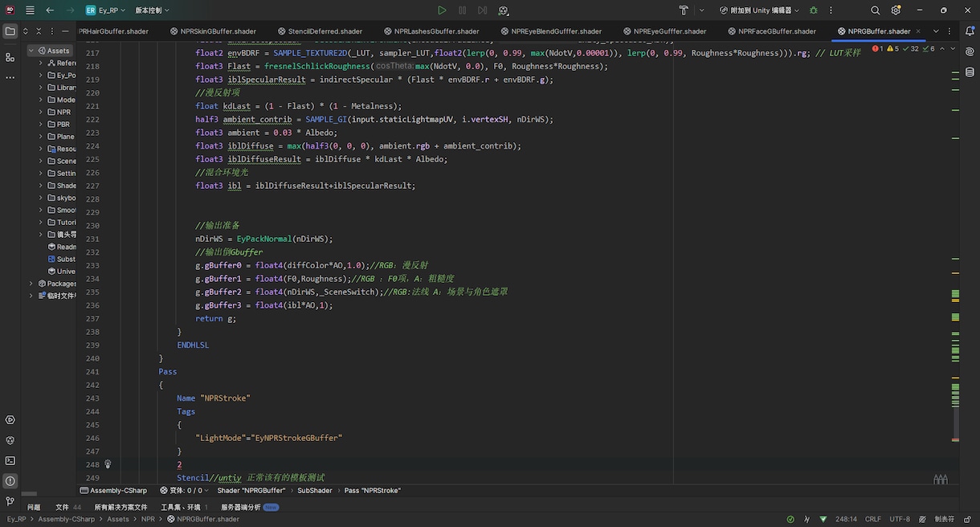
Task: Open the Notifications bell panel
Action: point(970,31)
